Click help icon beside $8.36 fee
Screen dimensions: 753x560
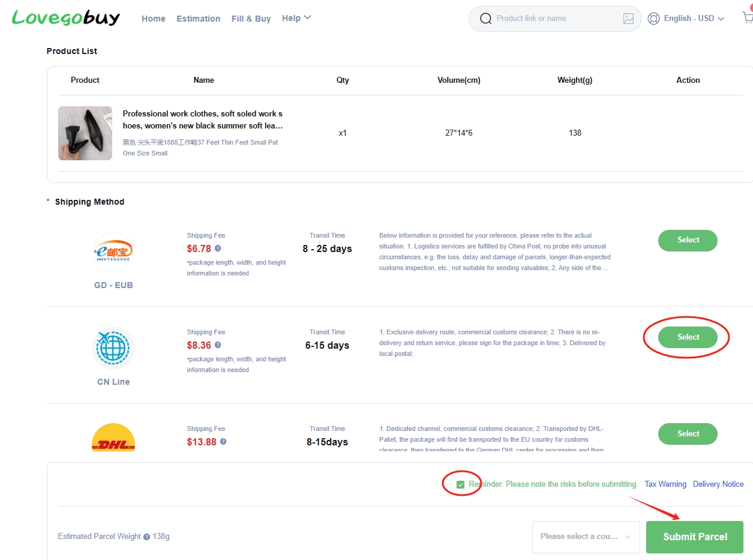218,345
